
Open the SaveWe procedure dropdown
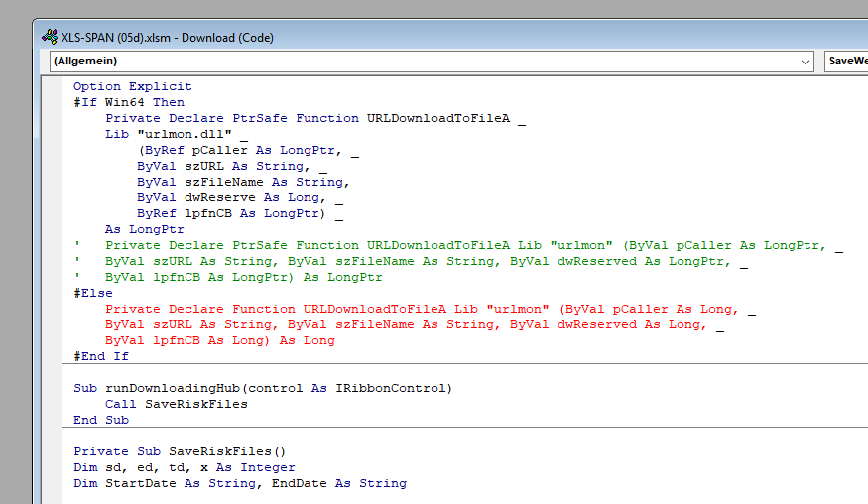(x=846, y=62)
